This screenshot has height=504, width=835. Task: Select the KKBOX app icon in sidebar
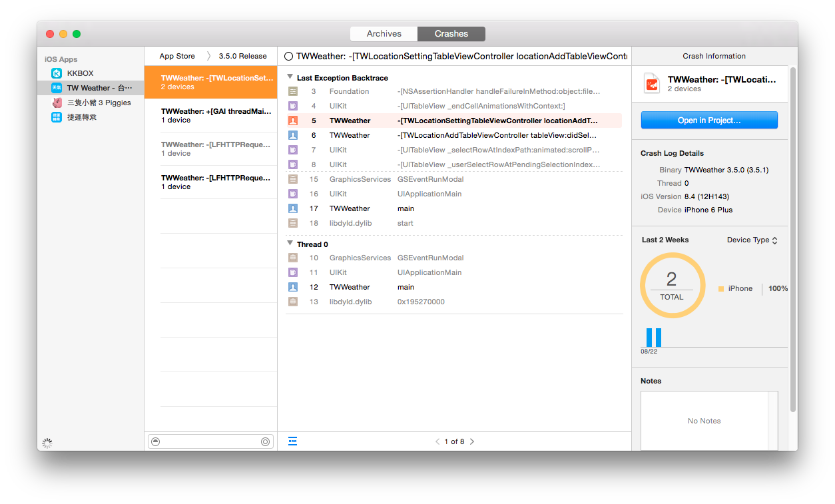[x=57, y=73]
